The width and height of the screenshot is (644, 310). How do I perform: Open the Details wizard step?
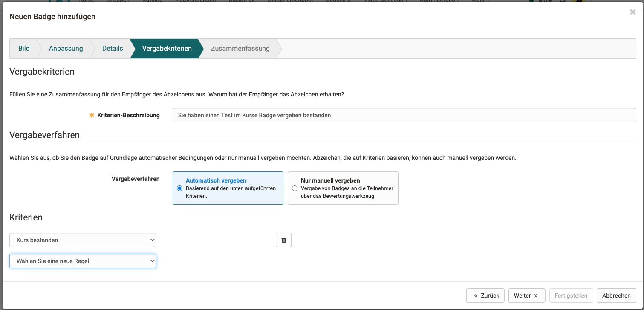click(x=113, y=48)
